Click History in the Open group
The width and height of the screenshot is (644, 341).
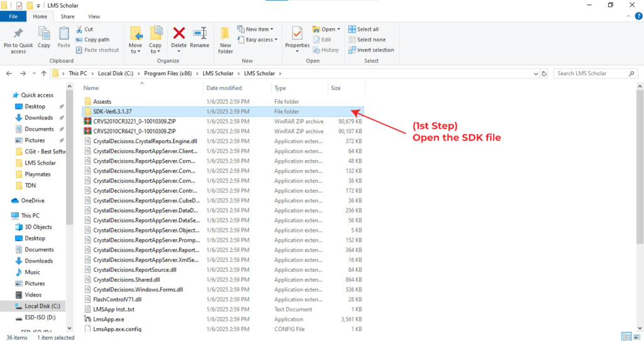326,50
